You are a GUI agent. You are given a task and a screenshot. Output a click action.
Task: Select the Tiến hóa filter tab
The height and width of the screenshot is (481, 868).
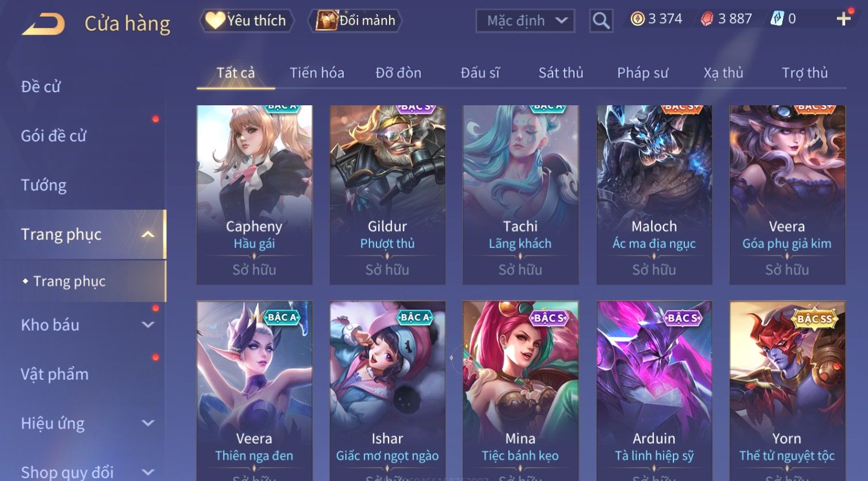point(317,73)
